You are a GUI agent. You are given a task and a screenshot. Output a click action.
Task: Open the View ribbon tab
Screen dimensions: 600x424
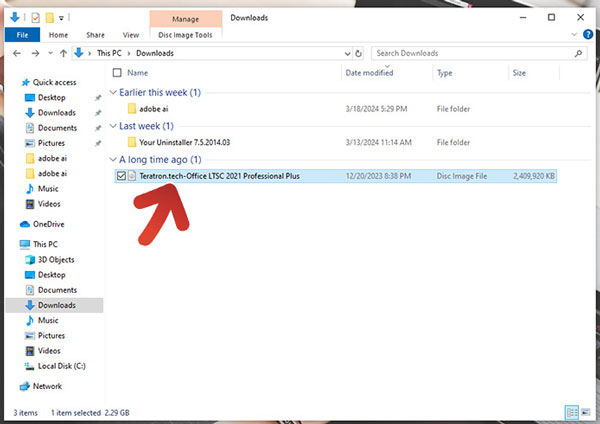coord(130,35)
